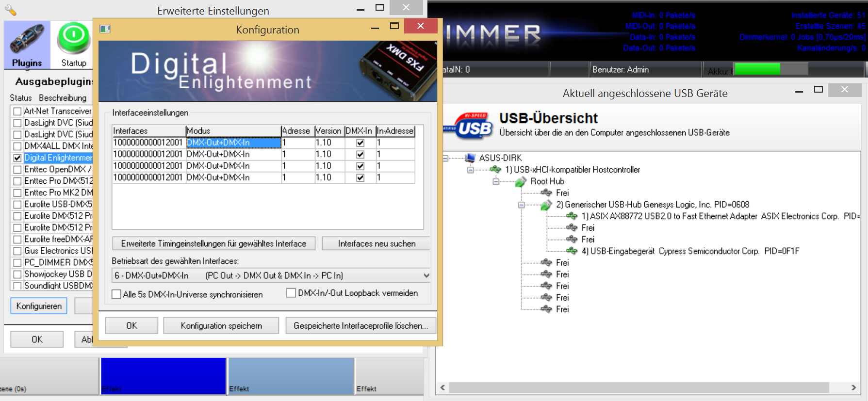Click Konfiguration speichern
The height and width of the screenshot is (401, 868).
click(221, 326)
